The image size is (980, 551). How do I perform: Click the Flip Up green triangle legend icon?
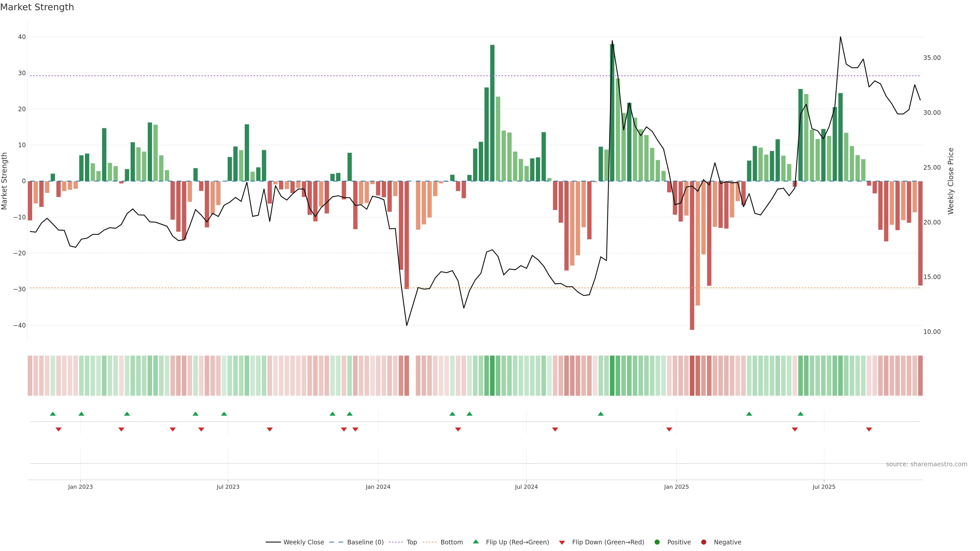[x=475, y=542]
